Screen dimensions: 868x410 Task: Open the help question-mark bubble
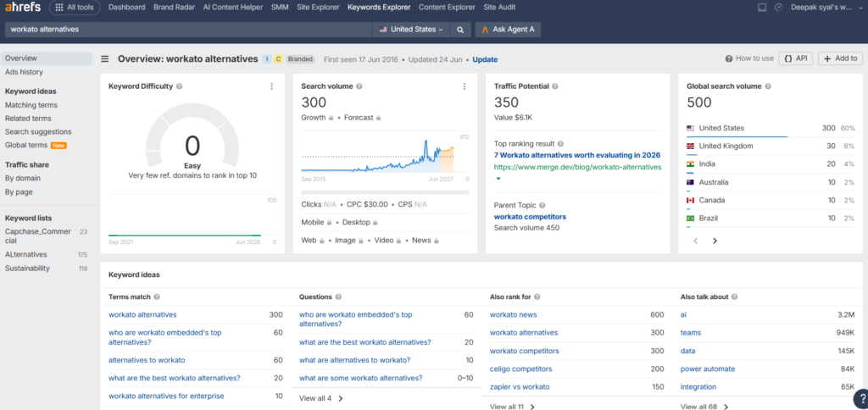point(861,399)
